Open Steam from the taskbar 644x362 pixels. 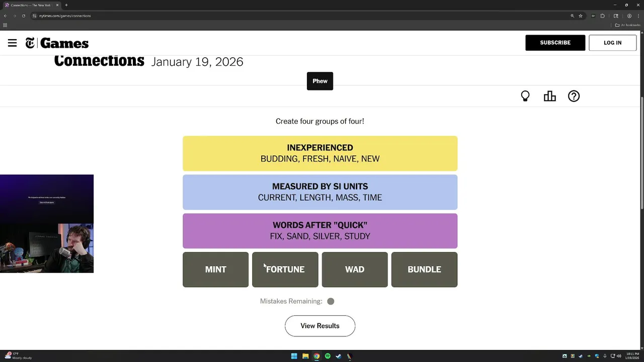coord(339,356)
